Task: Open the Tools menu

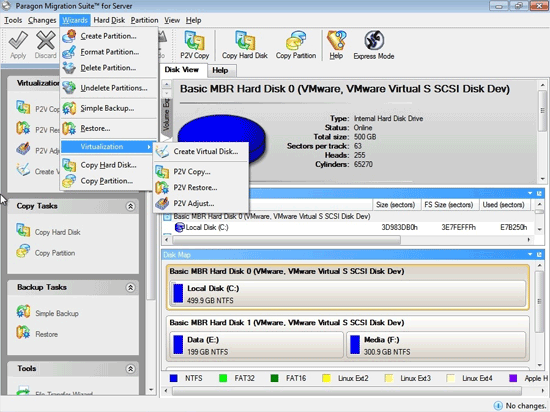Action: click(13, 20)
